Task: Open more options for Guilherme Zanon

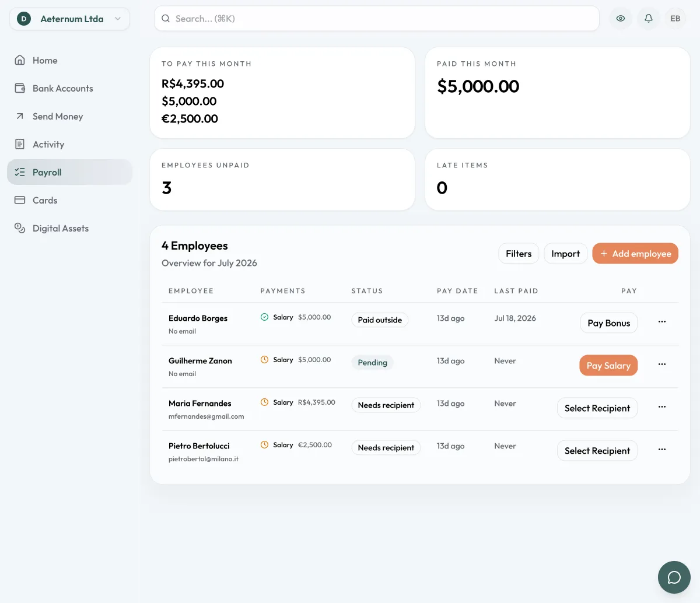Action: point(662,364)
